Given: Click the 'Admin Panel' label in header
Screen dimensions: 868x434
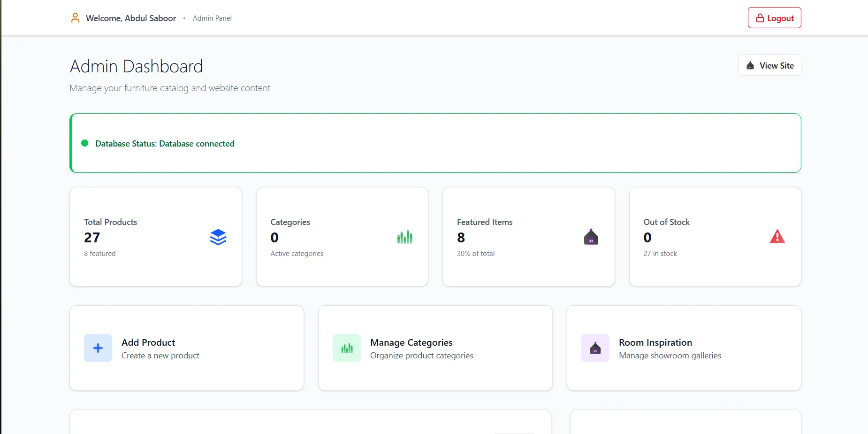Looking at the screenshot, I should [212, 18].
